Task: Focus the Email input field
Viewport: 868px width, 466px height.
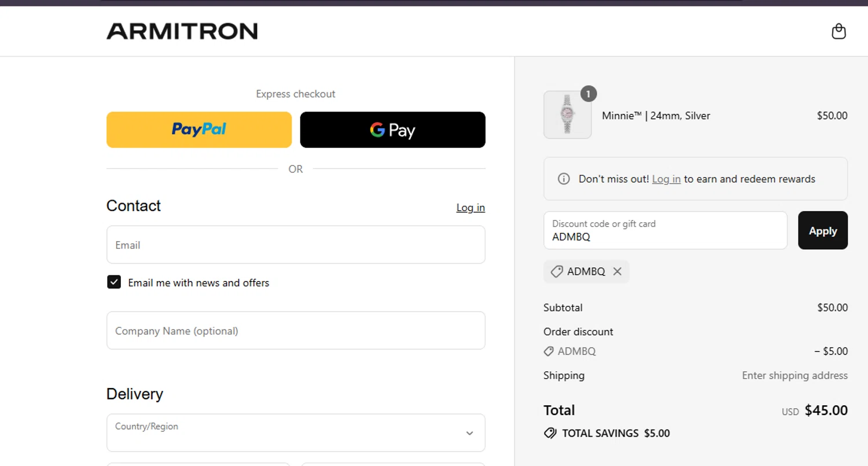Action: tap(296, 245)
